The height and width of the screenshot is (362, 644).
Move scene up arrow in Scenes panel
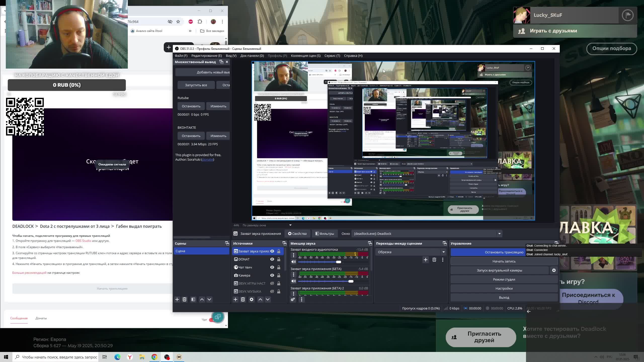[202, 299]
